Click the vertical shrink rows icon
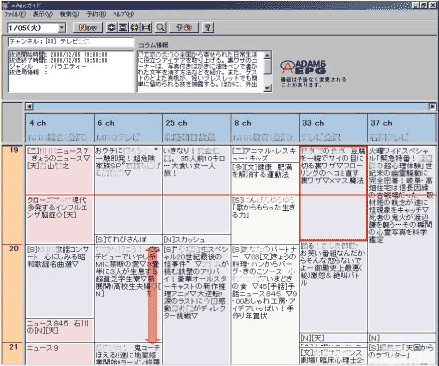This screenshot has height=366, width=439. 111,27
